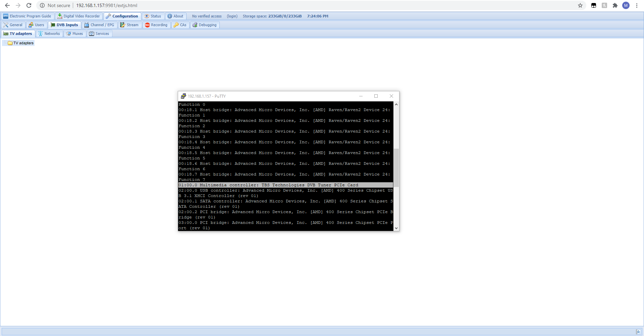Select the Services sub-tab
Viewport: 644px width, 336px height.
tap(99, 34)
